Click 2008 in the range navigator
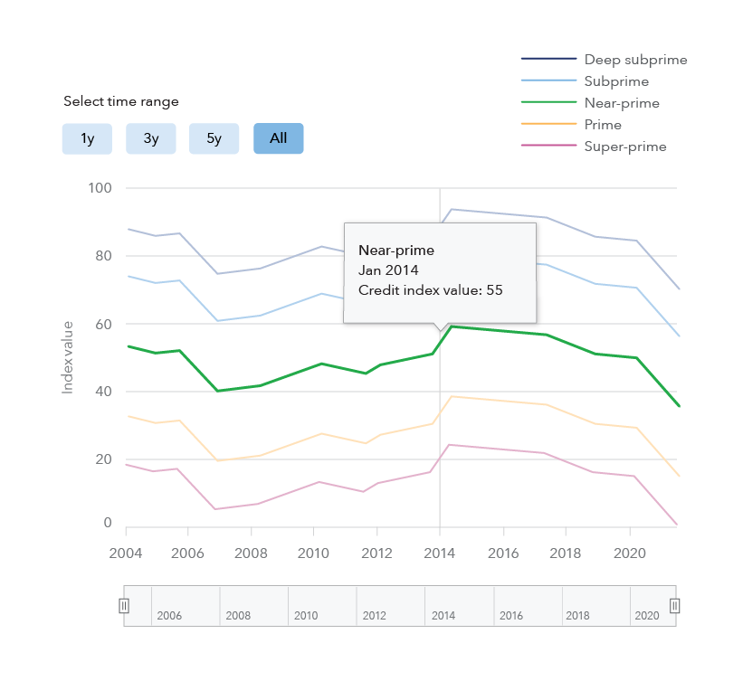 (238, 616)
